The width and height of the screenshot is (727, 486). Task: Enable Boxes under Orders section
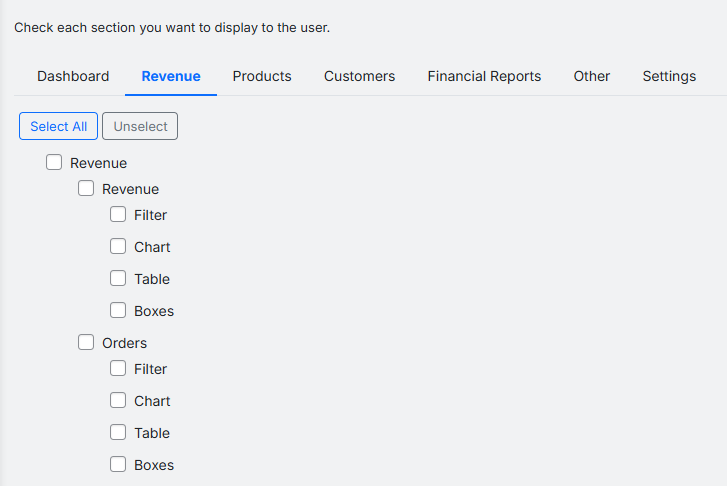point(118,465)
